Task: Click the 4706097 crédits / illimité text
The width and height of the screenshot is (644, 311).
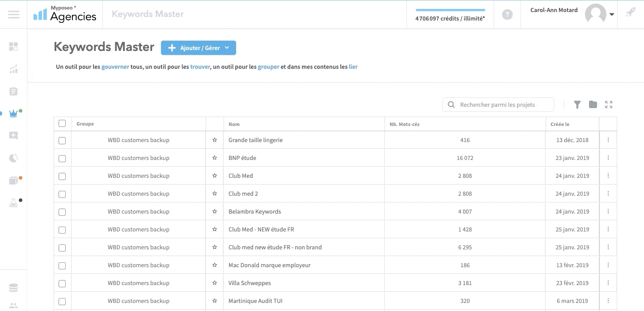Action: (450, 19)
